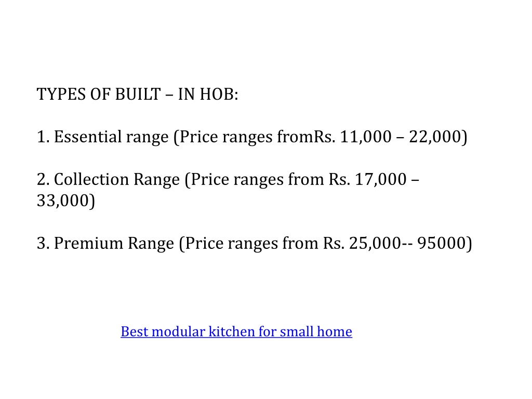
Task: Click the word 'HOB:' in the heading
Action: (x=219, y=94)
